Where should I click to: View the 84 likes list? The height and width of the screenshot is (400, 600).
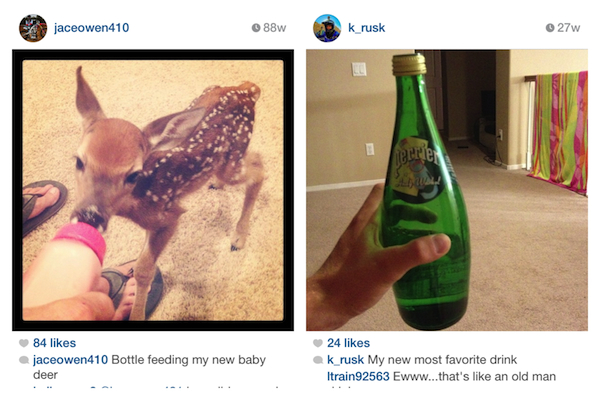[55, 343]
